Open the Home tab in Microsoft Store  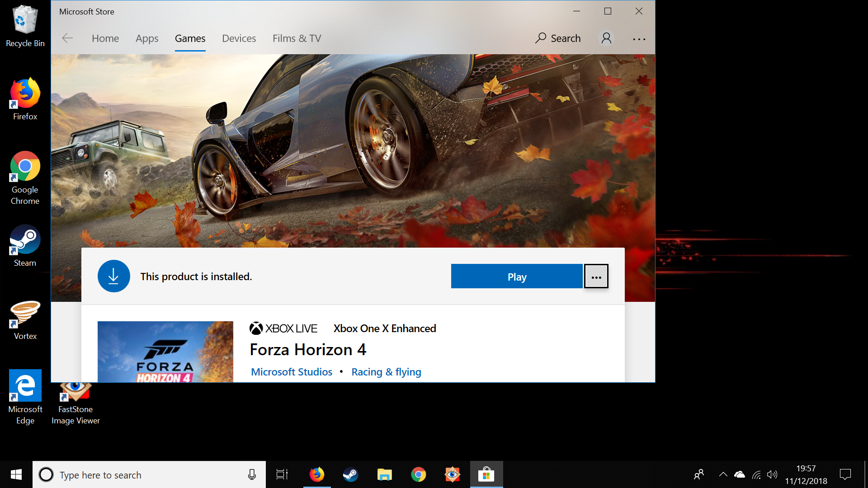[105, 38]
